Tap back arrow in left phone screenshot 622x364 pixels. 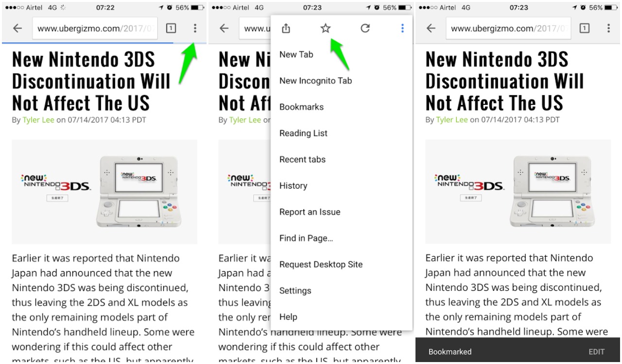(x=17, y=29)
